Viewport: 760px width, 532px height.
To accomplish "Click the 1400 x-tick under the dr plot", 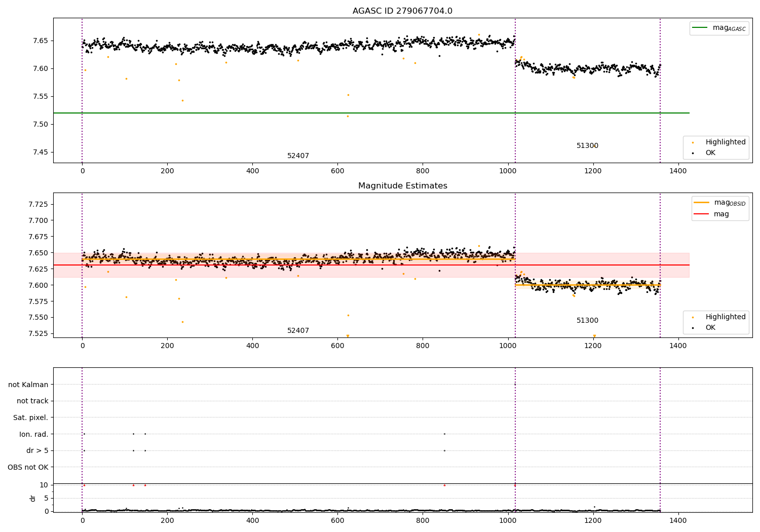I will coord(678,520).
